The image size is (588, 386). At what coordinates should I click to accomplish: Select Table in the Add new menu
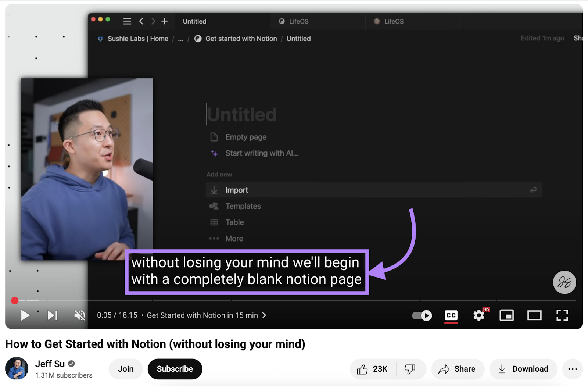(234, 222)
